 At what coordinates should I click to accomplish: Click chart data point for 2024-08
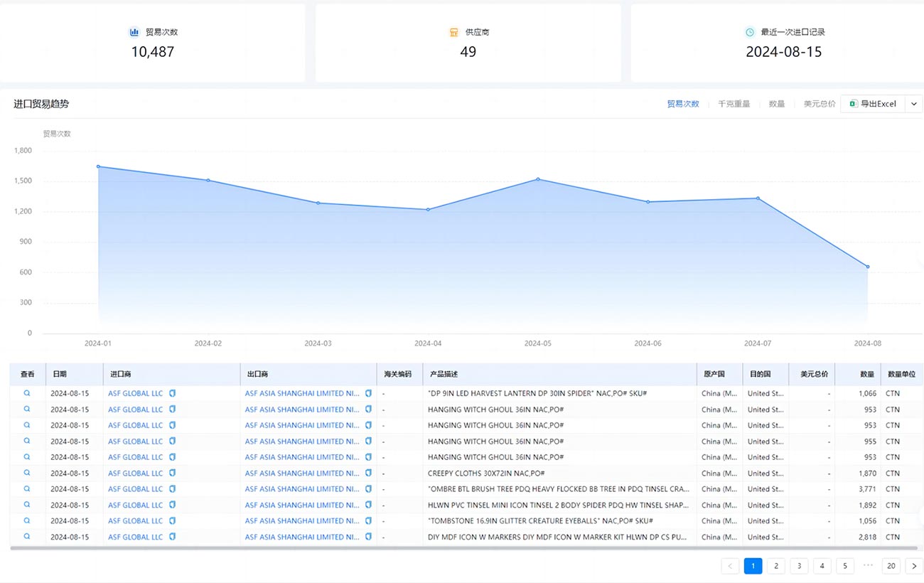pyautogui.click(x=868, y=267)
